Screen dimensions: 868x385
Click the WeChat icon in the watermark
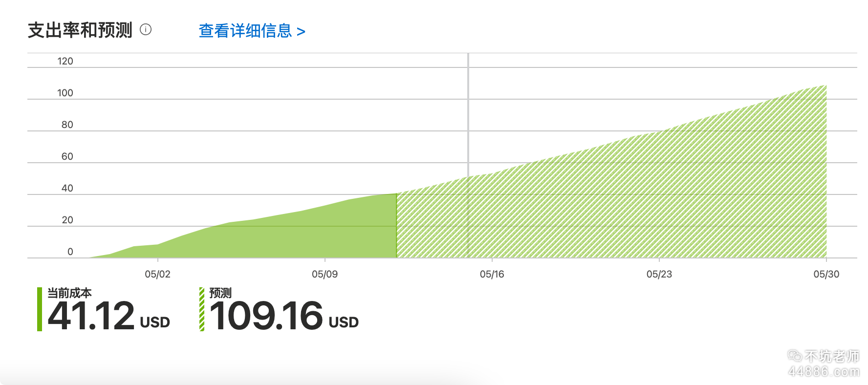click(795, 356)
